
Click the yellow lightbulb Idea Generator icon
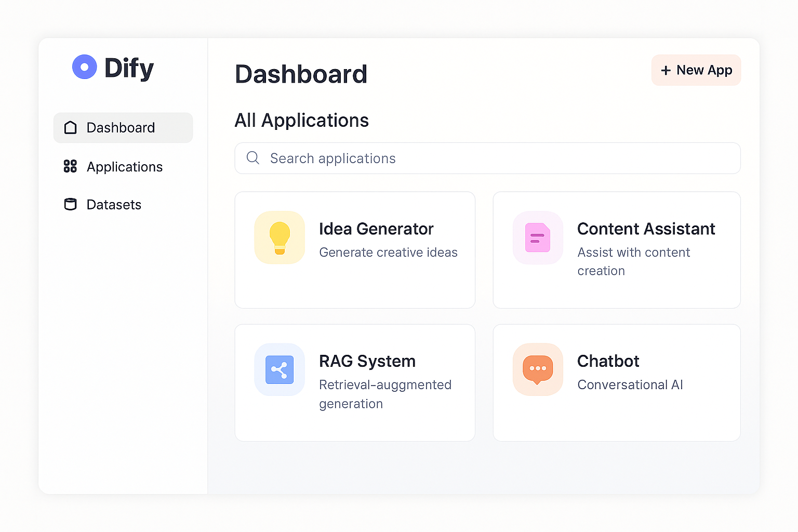coord(280,237)
